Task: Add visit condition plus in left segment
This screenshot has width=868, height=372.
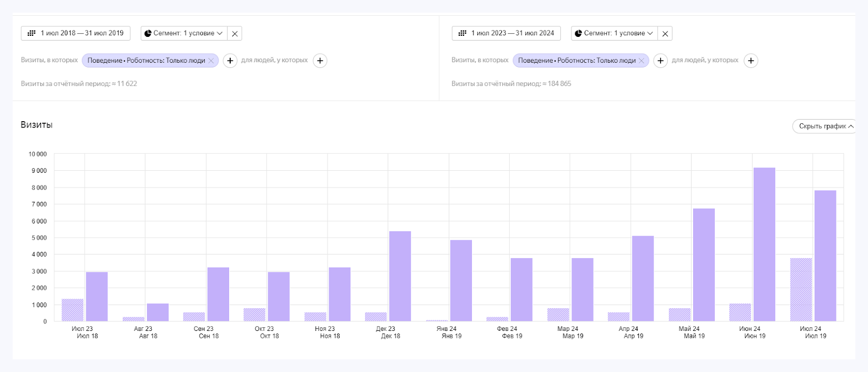Action: pyautogui.click(x=230, y=61)
